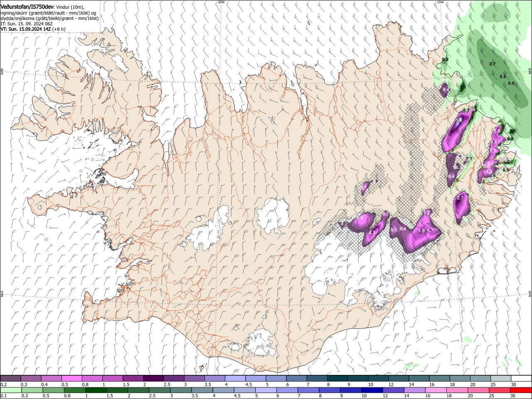532x399 pixels.
Task: Pick the bright red final swatch in the bottom legend
Action: (521, 390)
